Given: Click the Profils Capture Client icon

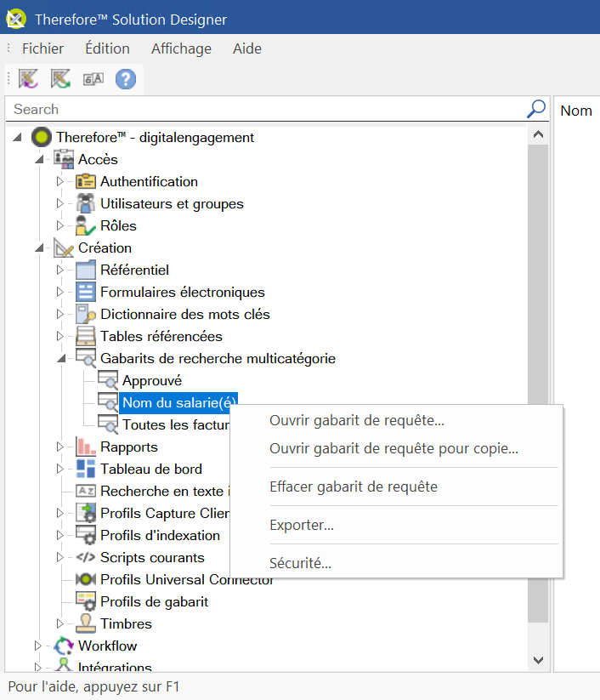Looking at the screenshot, I should tap(86, 513).
